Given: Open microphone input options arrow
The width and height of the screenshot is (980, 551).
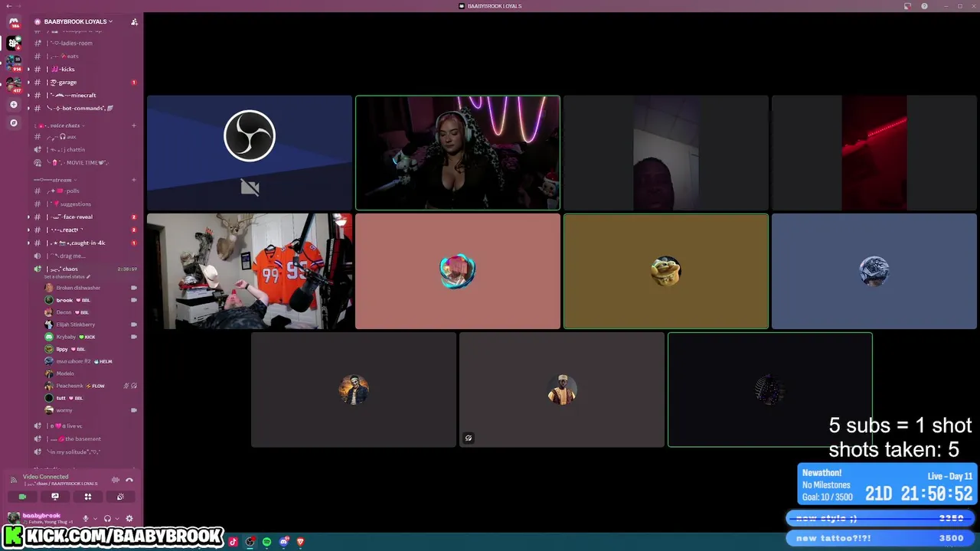Looking at the screenshot, I should [x=94, y=518].
